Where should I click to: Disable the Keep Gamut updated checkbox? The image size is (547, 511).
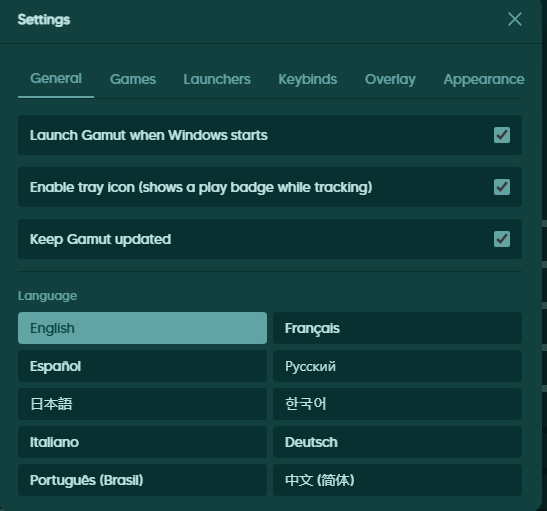click(502, 239)
